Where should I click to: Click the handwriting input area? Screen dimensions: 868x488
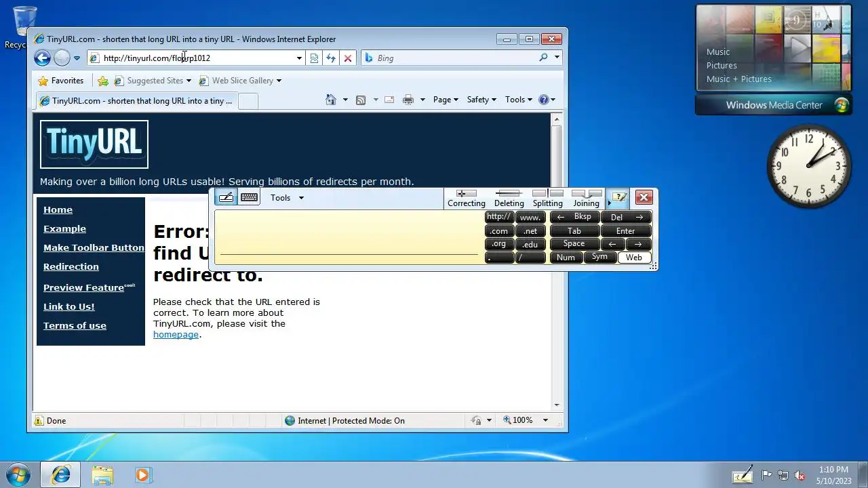point(349,237)
